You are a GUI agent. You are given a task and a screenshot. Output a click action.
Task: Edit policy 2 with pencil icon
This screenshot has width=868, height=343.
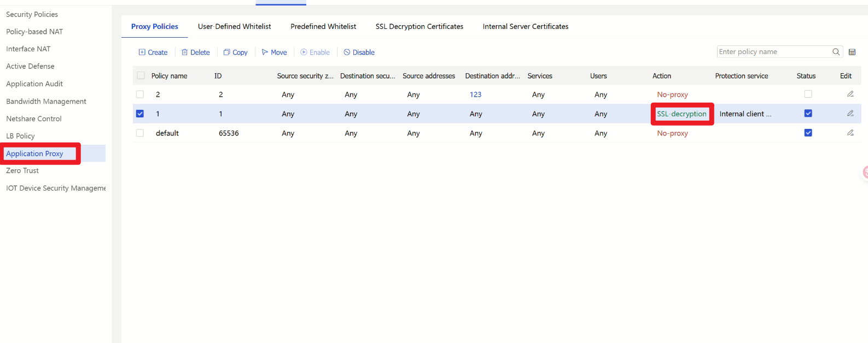point(850,94)
